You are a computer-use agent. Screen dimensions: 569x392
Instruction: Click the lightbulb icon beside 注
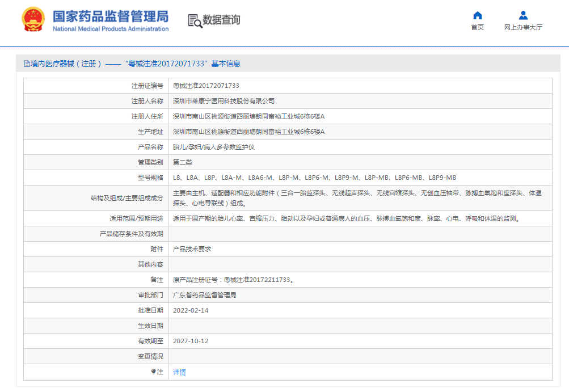pos(153,372)
